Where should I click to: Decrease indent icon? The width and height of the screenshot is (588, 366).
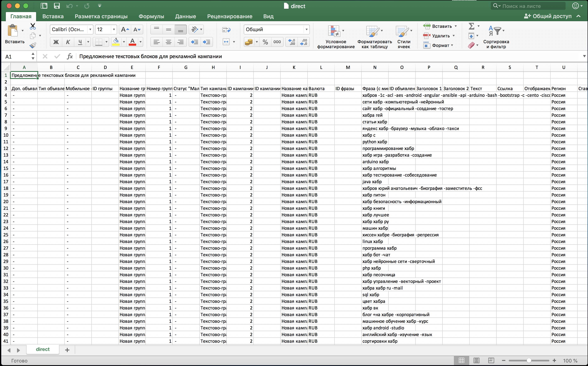coord(195,42)
